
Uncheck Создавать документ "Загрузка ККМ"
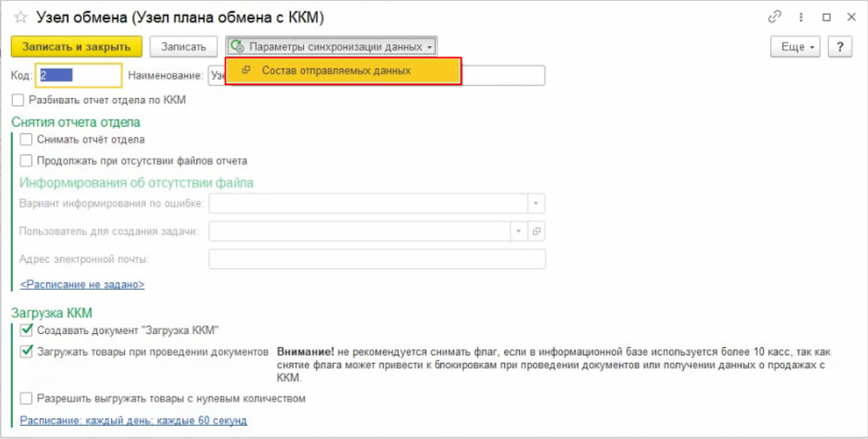tap(27, 330)
